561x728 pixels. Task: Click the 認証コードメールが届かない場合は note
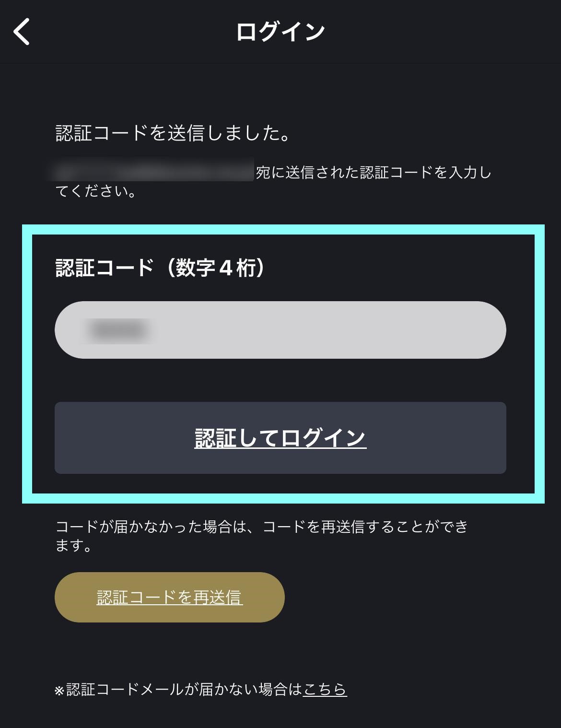[184, 689]
